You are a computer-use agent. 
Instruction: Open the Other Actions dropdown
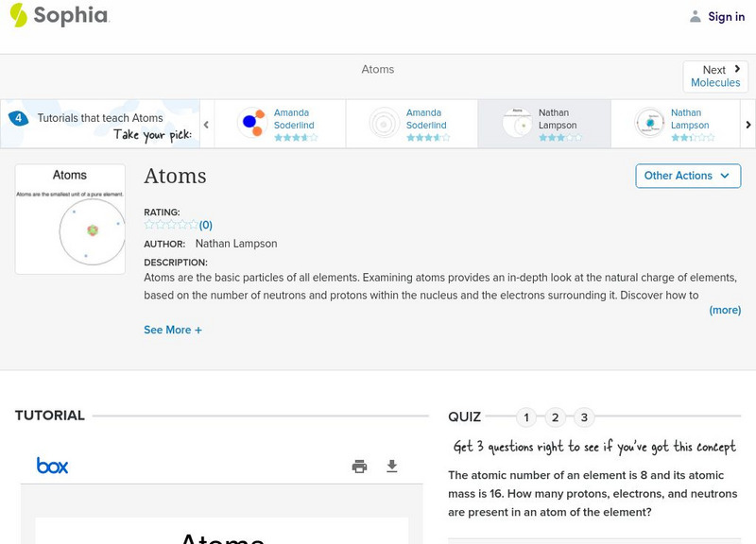click(x=687, y=176)
